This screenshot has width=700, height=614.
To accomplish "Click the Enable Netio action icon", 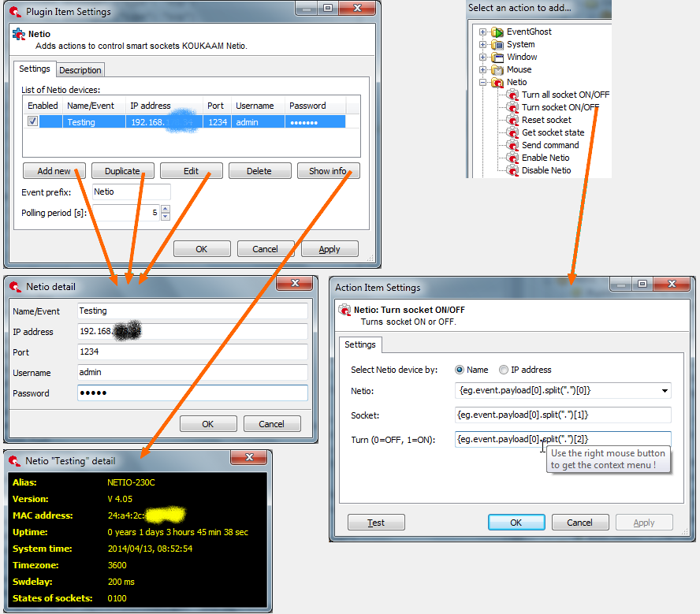I will tap(512, 158).
